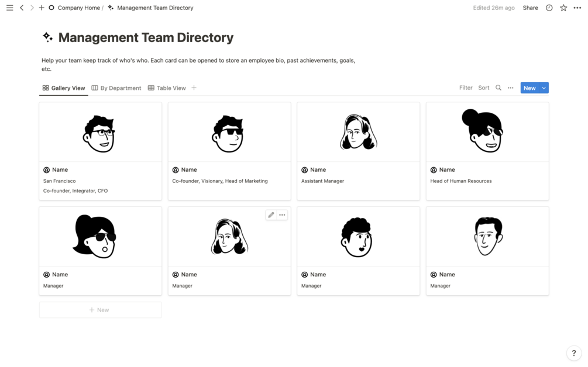This screenshot has width=588, height=367.
Task: Click Name on the Human Resources card
Action: pos(447,169)
